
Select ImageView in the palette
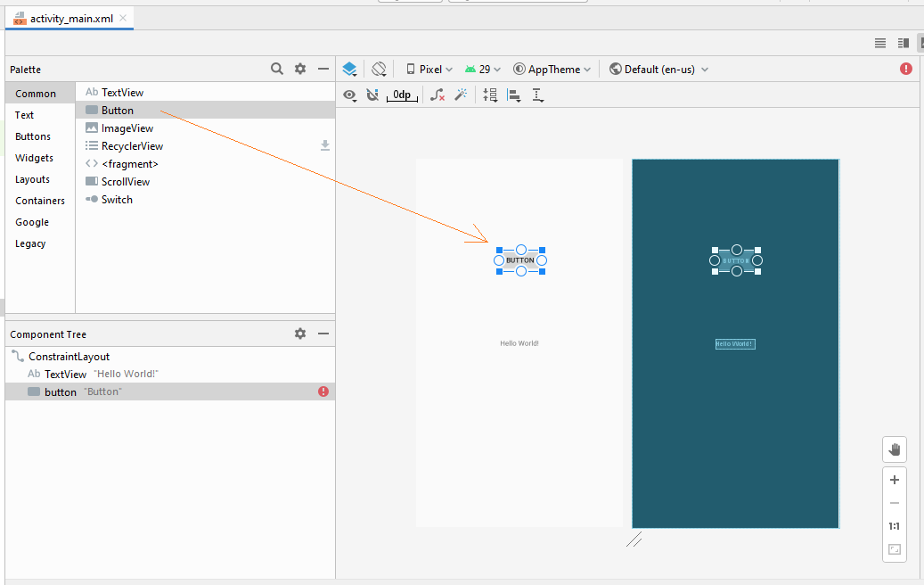(x=205, y=128)
